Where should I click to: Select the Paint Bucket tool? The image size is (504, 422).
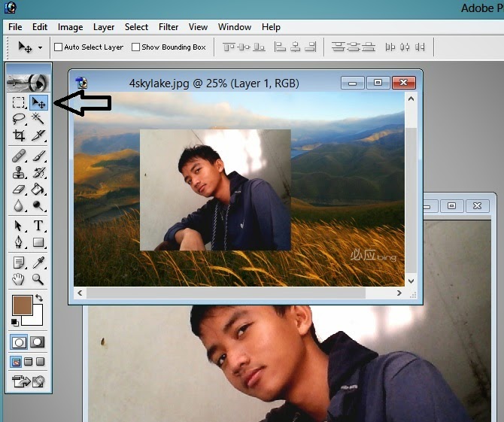(38, 190)
